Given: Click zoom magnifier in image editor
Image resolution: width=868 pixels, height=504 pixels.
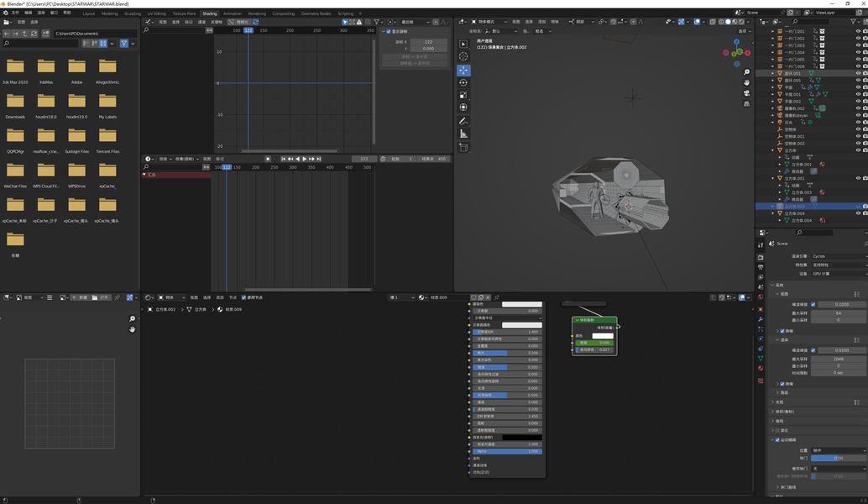Looking at the screenshot, I should 132,319.
